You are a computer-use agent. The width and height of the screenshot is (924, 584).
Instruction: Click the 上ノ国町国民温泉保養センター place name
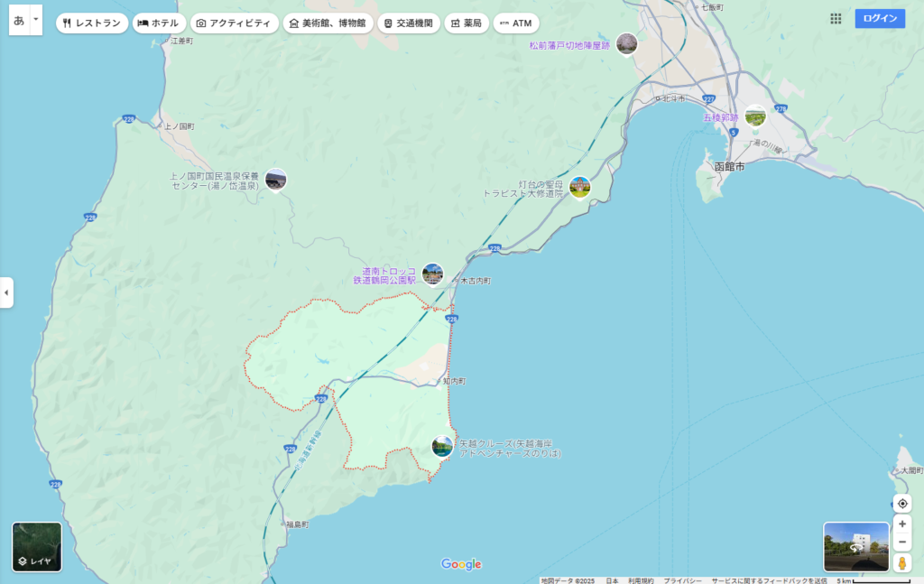coord(215,181)
